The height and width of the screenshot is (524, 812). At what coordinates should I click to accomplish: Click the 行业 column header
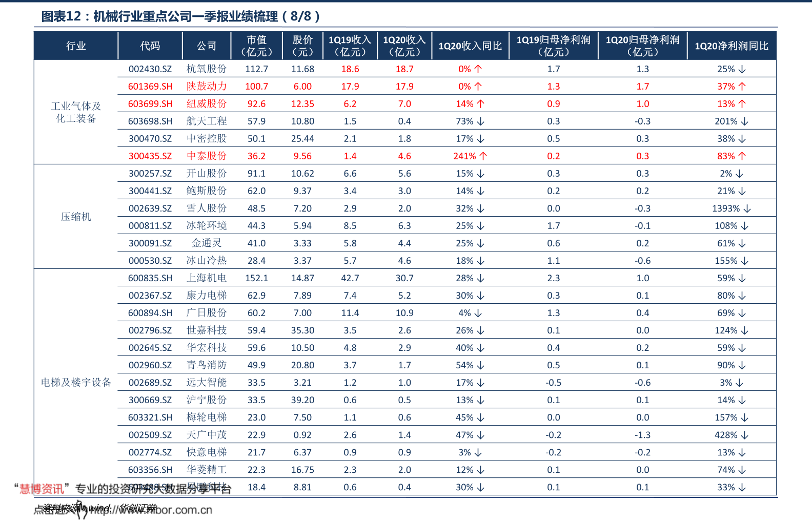[x=76, y=46]
